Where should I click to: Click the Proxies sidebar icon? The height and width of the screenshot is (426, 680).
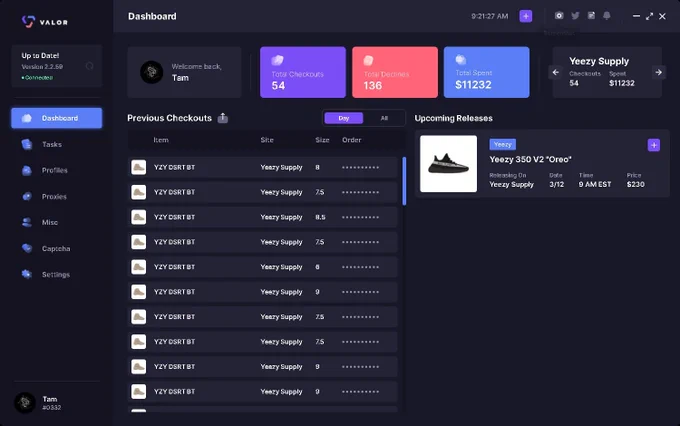[27, 197]
